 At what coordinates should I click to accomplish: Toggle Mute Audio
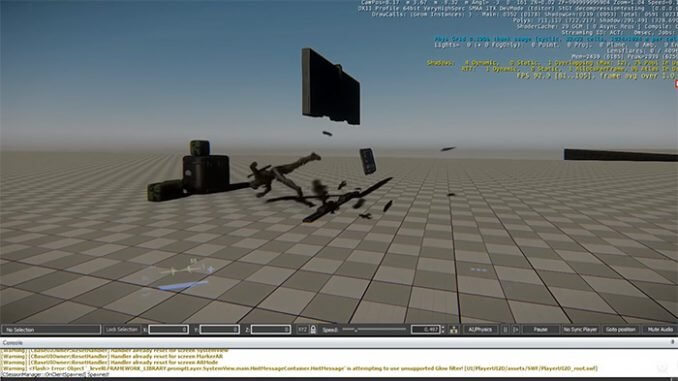tap(660, 330)
